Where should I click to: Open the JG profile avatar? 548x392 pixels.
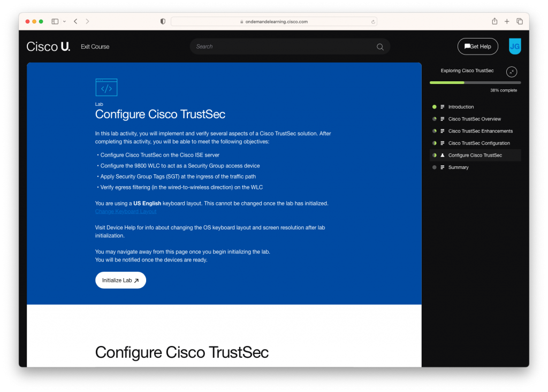tap(514, 47)
